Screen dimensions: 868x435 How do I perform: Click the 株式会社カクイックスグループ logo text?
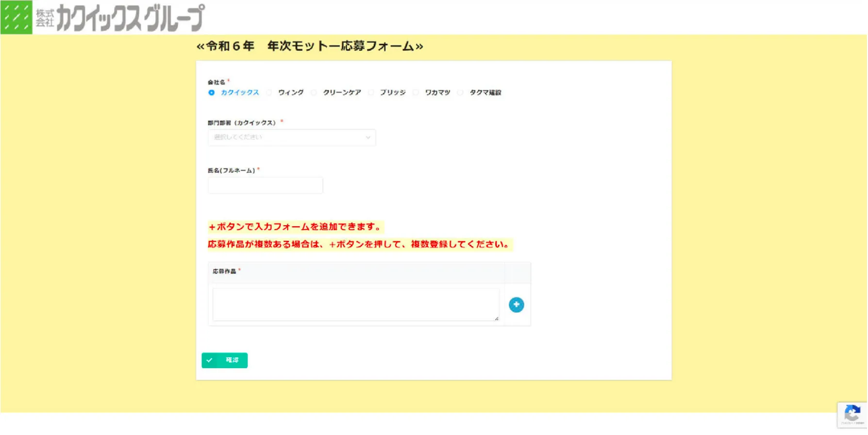[120, 18]
